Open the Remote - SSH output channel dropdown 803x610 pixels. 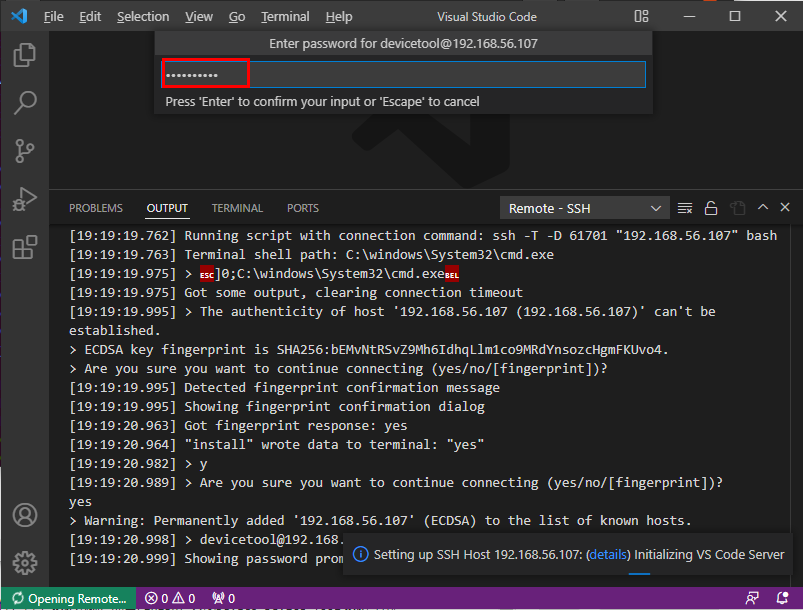coord(584,208)
